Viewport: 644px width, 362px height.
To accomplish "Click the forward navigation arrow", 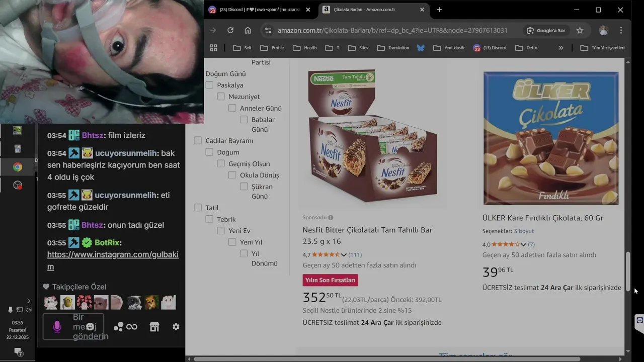I will pyautogui.click(x=213, y=30).
